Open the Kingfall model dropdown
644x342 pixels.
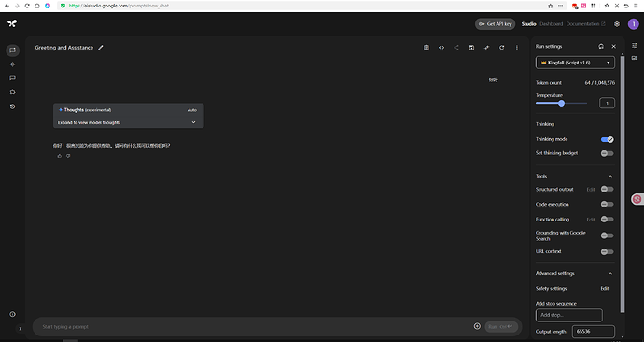575,63
